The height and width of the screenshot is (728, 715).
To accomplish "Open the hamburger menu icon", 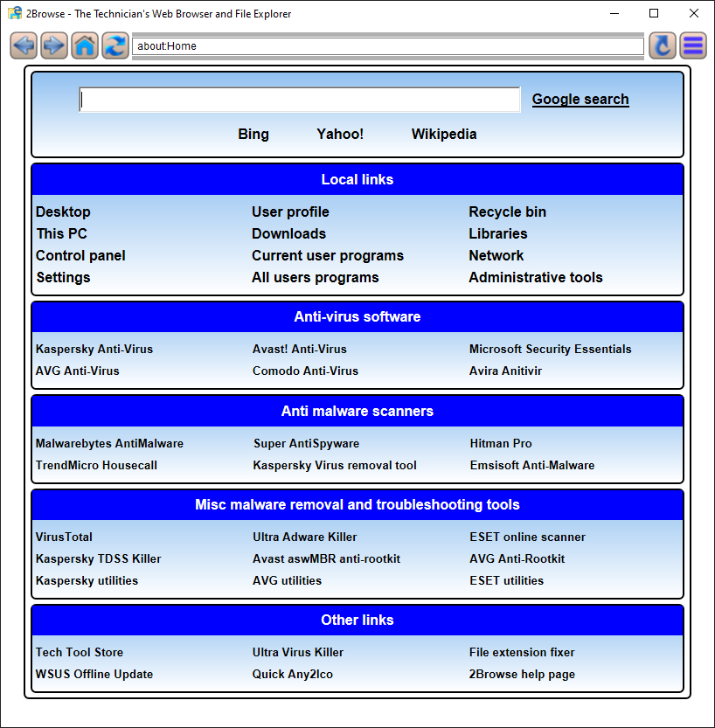I will coord(693,45).
